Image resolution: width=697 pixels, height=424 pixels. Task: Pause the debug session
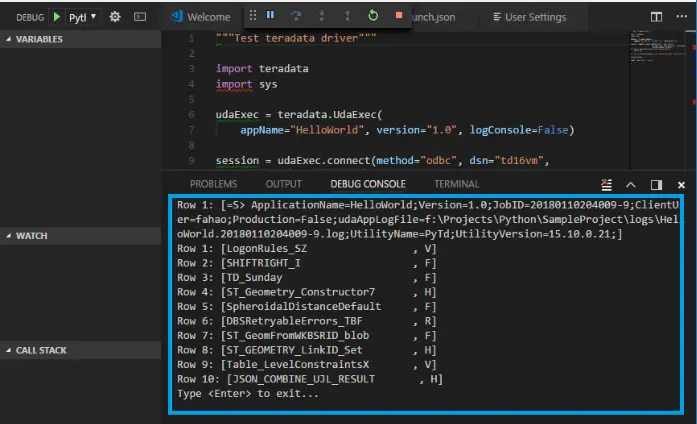(270, 15)
